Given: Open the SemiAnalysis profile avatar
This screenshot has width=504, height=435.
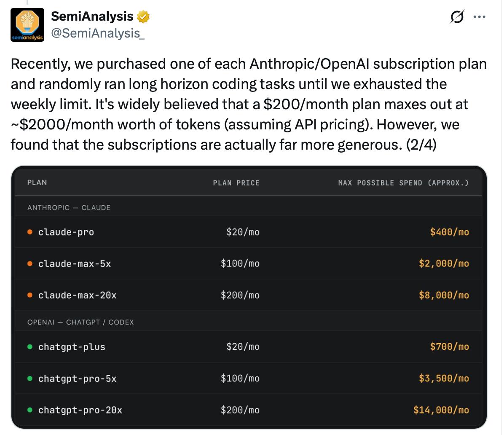Looking at the screenshot, I should [27, 25].
